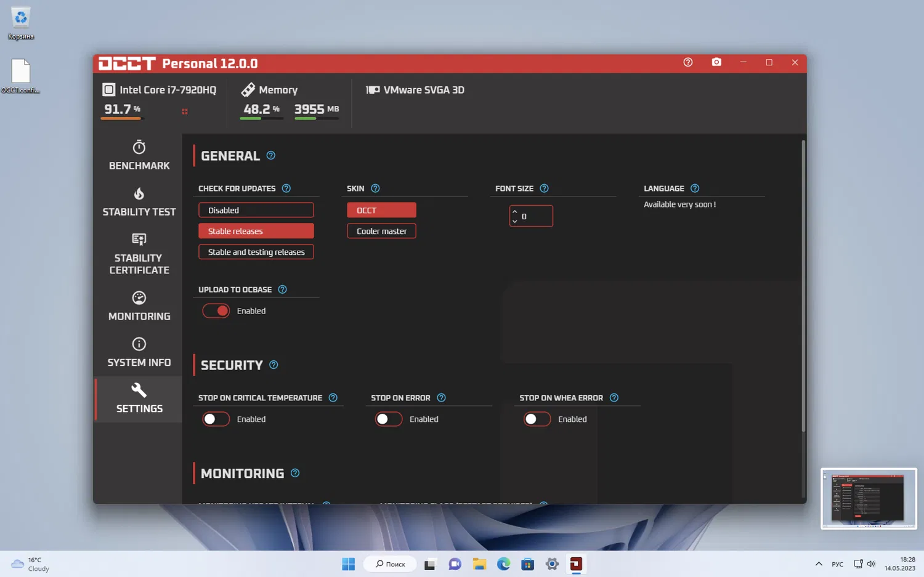924x577 pixels.
Task: Open the screenshot preview thumbnail
Action: pos(869,498)
